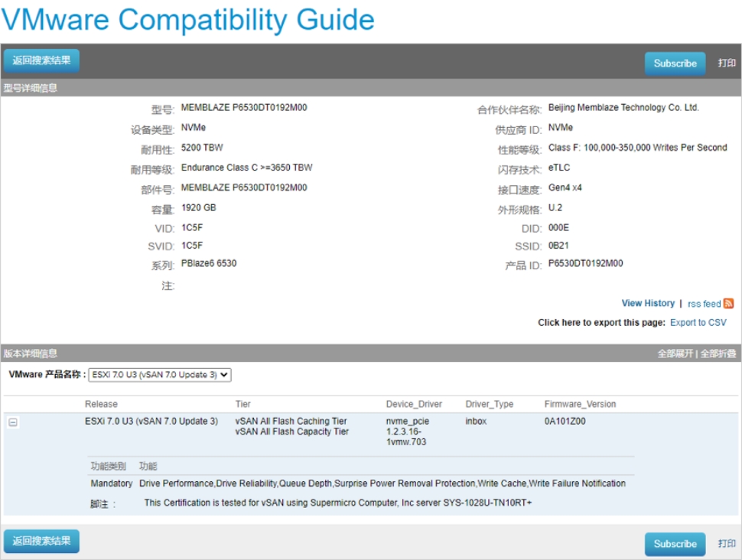
Task: Click the orange RSS feed icon
Action: 729,304
